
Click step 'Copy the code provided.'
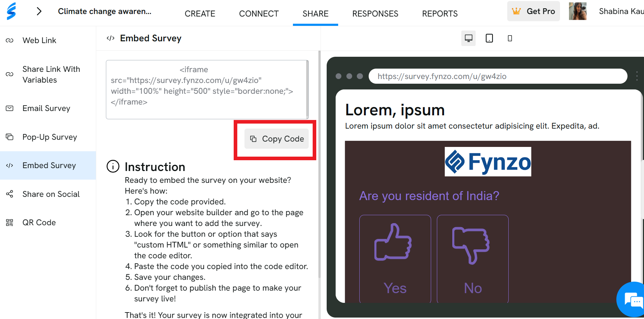point(180,202)
